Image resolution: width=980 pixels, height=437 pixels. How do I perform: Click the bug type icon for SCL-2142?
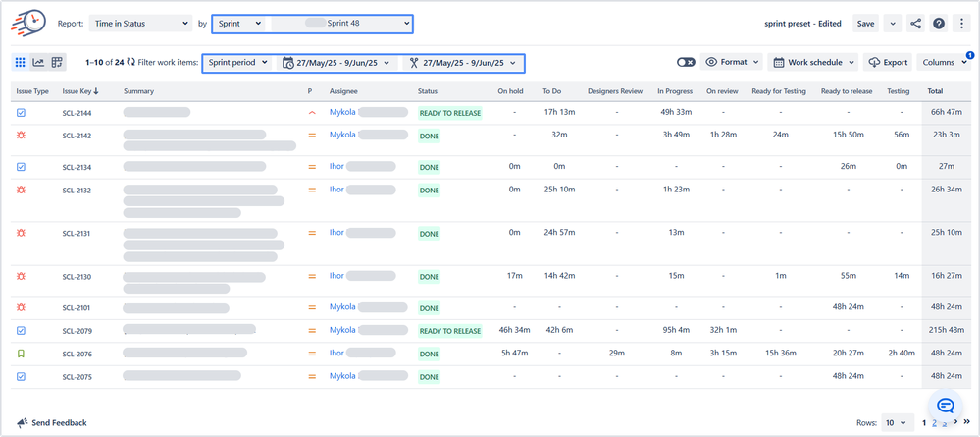pyautogui.click(x=21, y=135)
